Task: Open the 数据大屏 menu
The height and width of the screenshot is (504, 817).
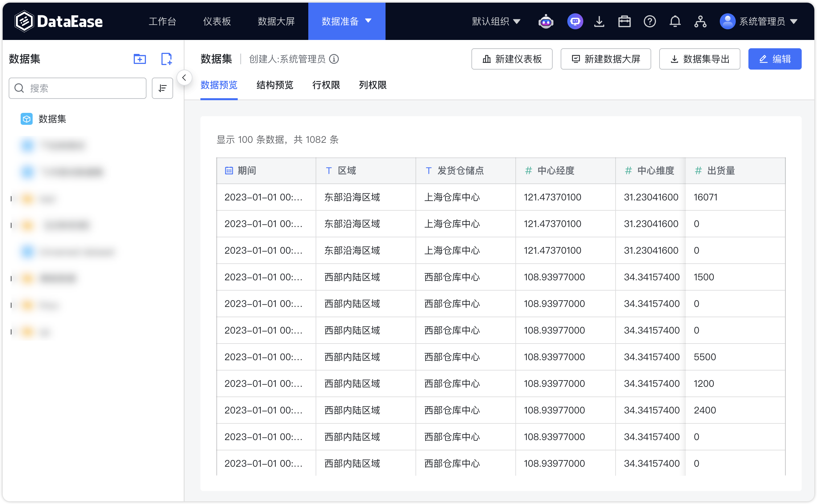Action: (276, 21)
